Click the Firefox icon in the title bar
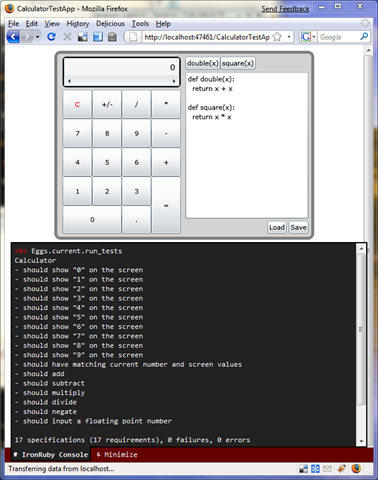Image resolution: width=378 pixels, height=480 pixels. [9, 8]
